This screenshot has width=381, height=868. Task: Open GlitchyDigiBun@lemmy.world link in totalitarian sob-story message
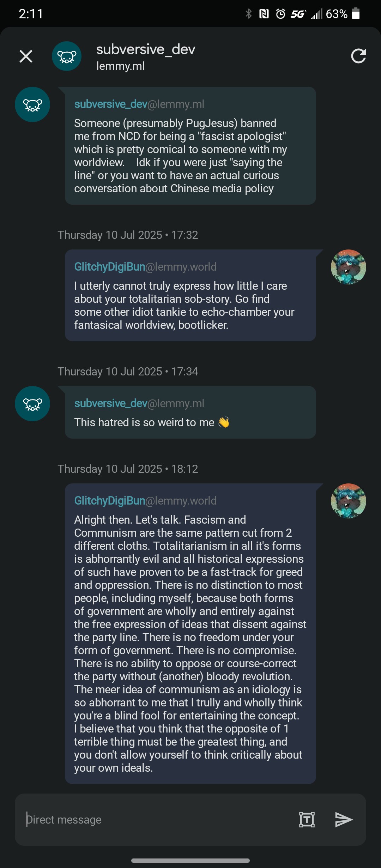145,267
